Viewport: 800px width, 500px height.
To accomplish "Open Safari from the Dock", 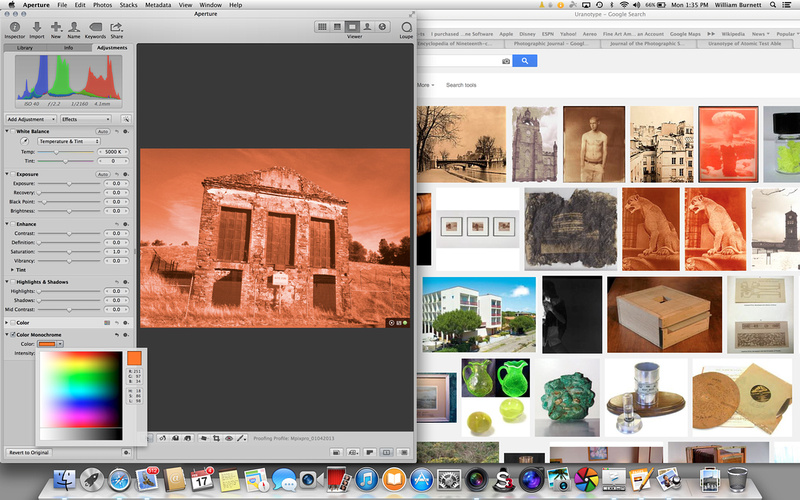I will (119, 480).
